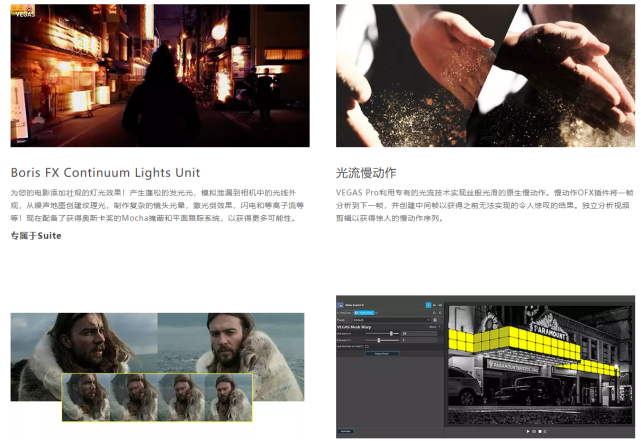Click the value field of the first grid slider
Screen dimensions: 641x441
point(419,334)
